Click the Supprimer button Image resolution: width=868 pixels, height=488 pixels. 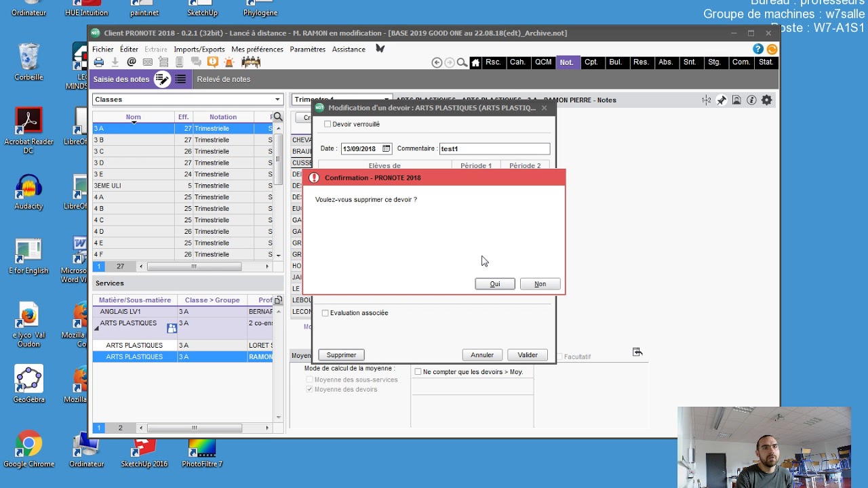(341, 354)
